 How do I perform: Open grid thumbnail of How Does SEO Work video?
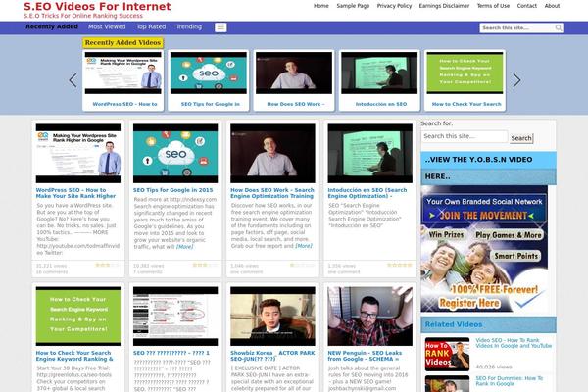(272, 154)
